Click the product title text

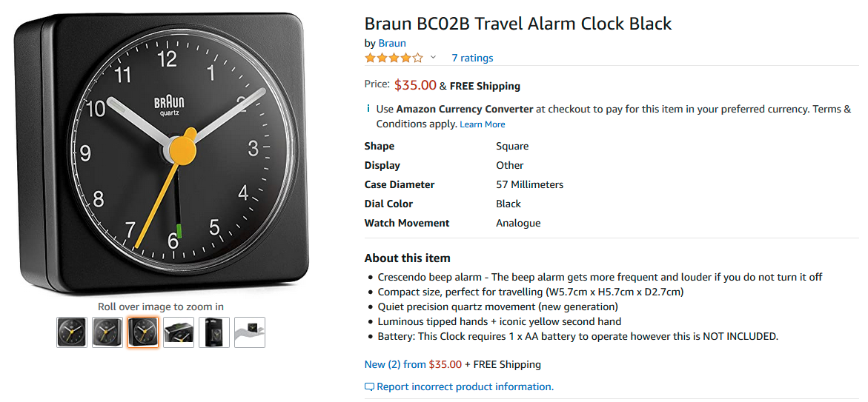(x=517, y=24)
